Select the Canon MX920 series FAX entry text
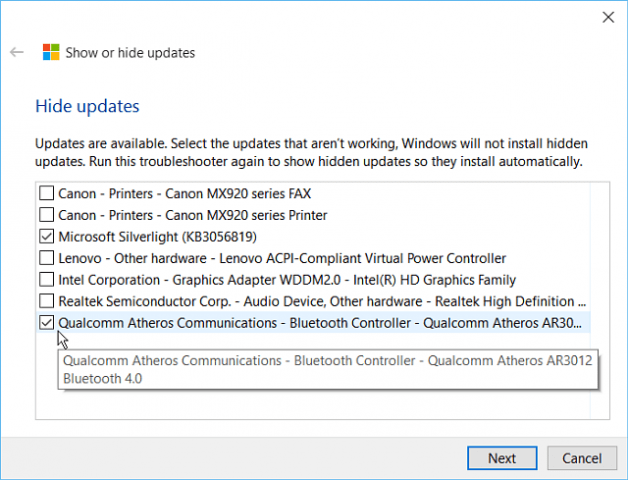The width and height of the screenshot is (628, 480). pos(185,194)
